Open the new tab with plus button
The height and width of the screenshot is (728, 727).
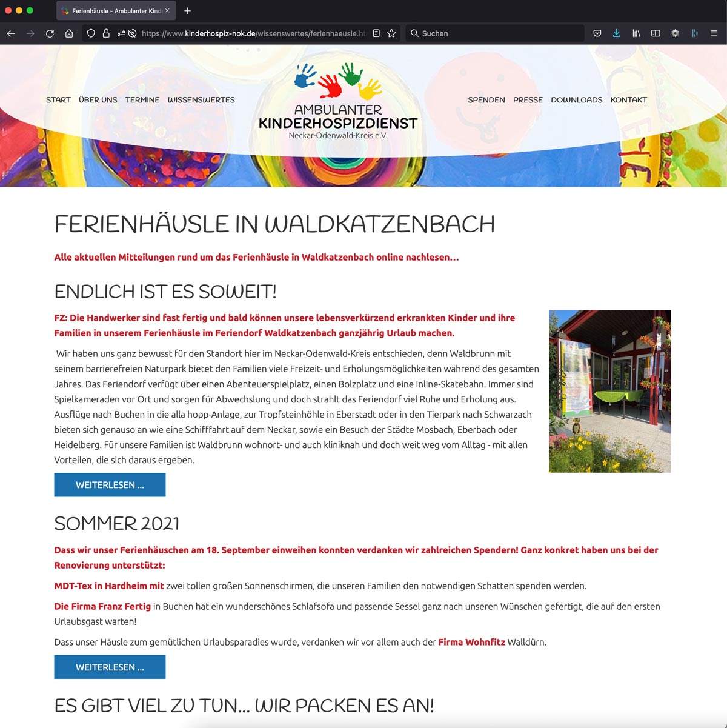point(188,11)
